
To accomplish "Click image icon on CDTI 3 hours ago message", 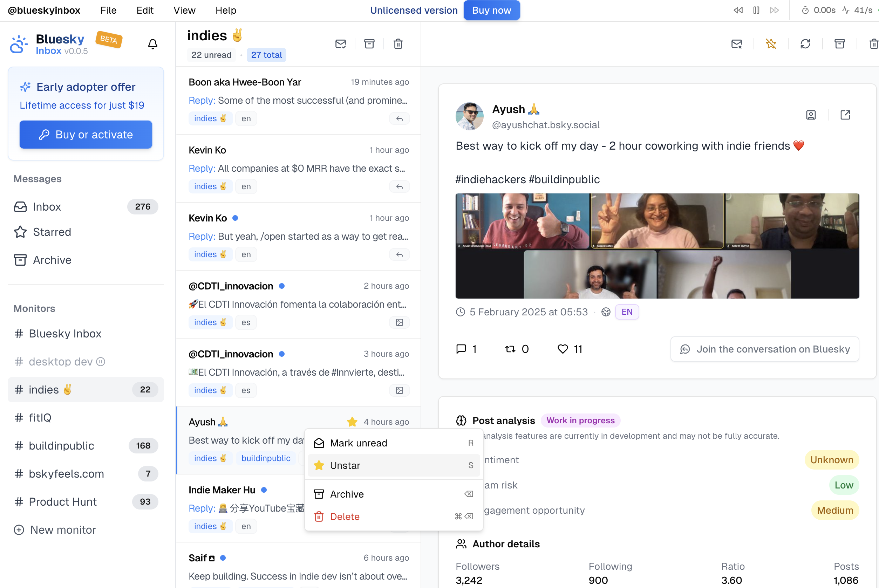I will pyautogui.click(x=400, y=390).
